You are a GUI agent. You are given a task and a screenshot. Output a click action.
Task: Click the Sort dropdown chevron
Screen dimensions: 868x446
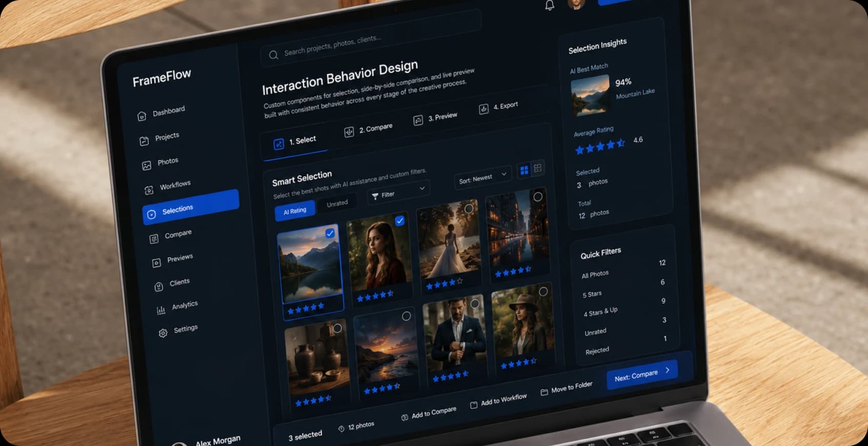[x=504, y=174]
